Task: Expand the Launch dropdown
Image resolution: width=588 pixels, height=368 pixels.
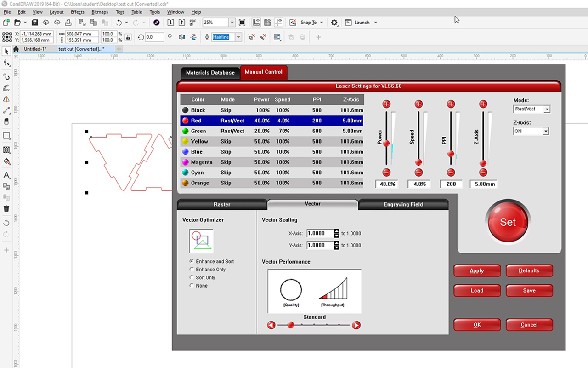Action: pos(376,22)
